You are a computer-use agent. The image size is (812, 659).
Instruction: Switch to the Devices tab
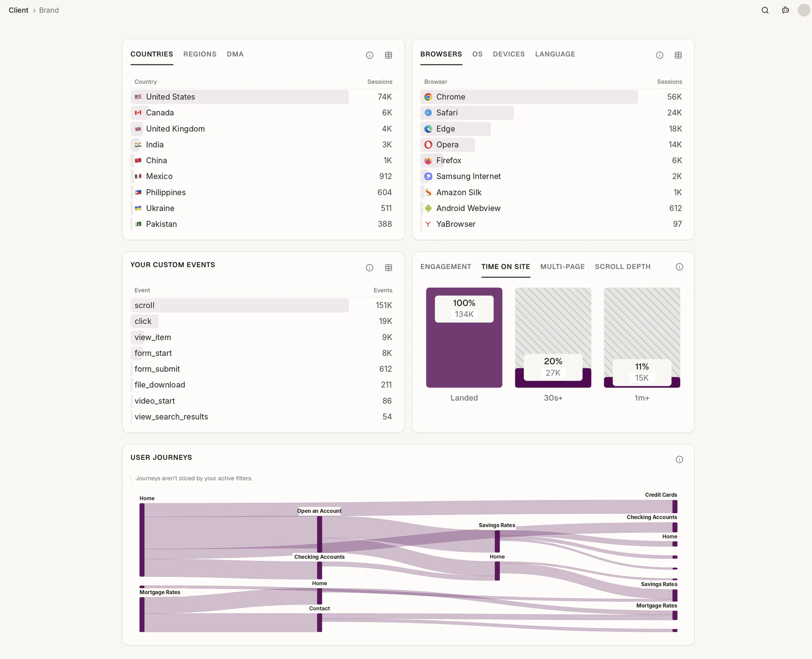point(509,54)
